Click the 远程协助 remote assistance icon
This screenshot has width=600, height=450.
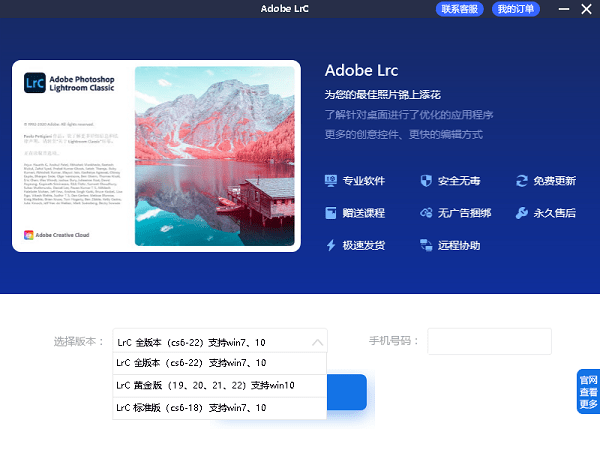[425, 245]
